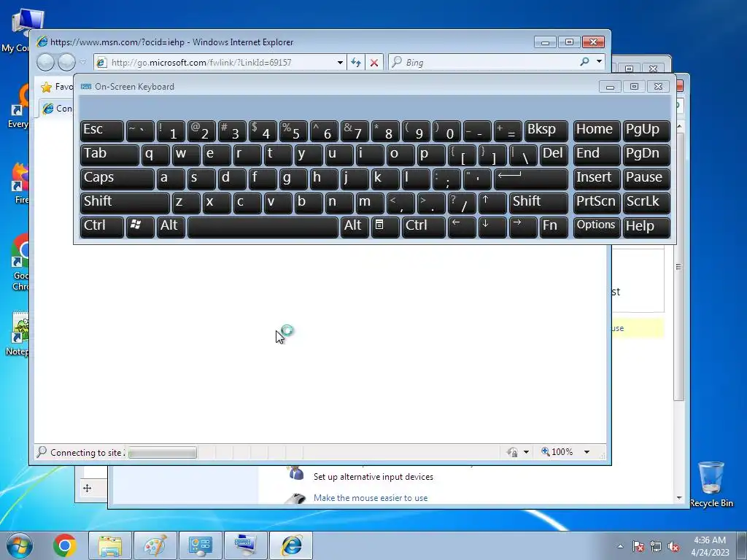Click the Options key on keyboard

[x=597, y=227]
